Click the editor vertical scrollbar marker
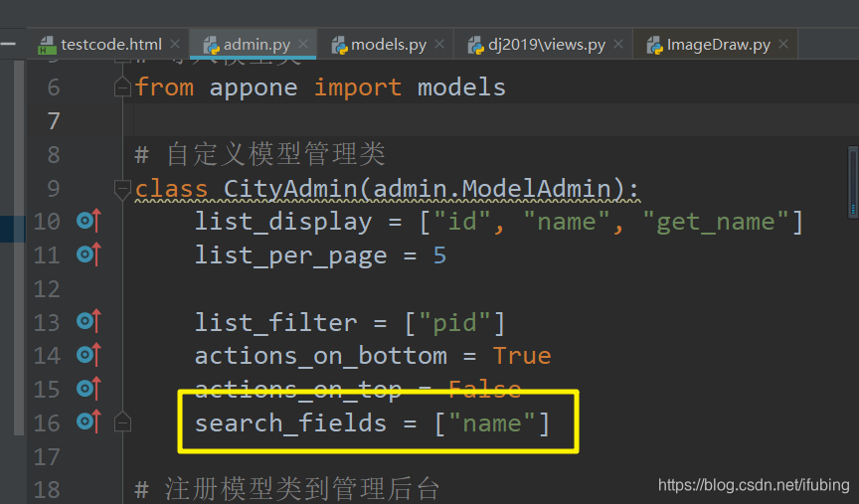This screenshot has height=504, width=859. point(853,183)
